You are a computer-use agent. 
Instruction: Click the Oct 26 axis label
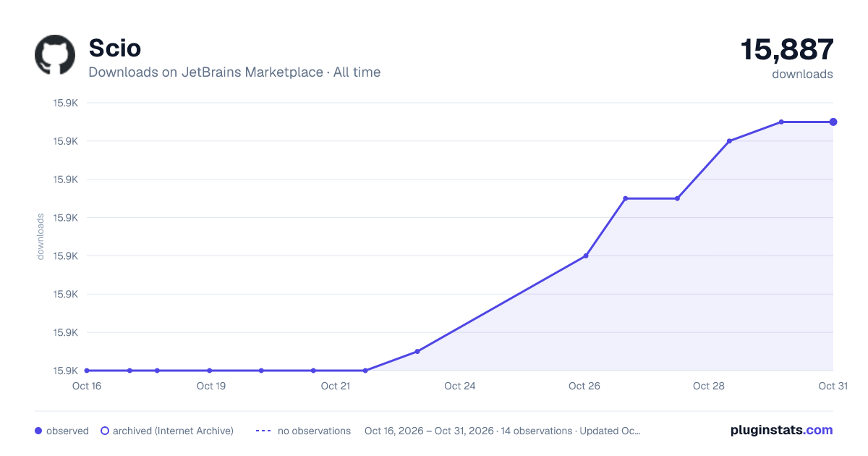coord(584,386)
